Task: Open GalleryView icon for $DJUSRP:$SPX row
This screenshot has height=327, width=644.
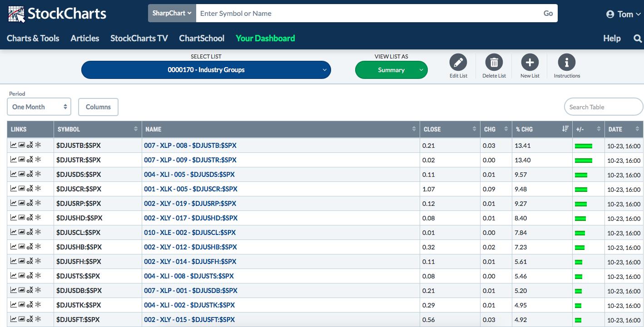Action: tap(22, 203)
